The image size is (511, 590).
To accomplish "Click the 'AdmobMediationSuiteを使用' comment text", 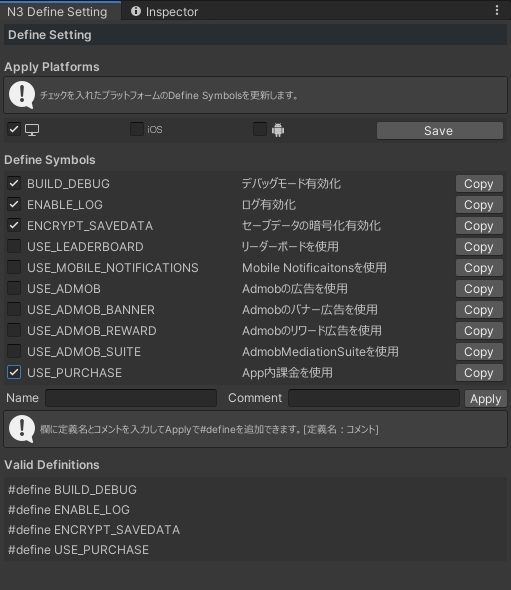I will (320, 351).
